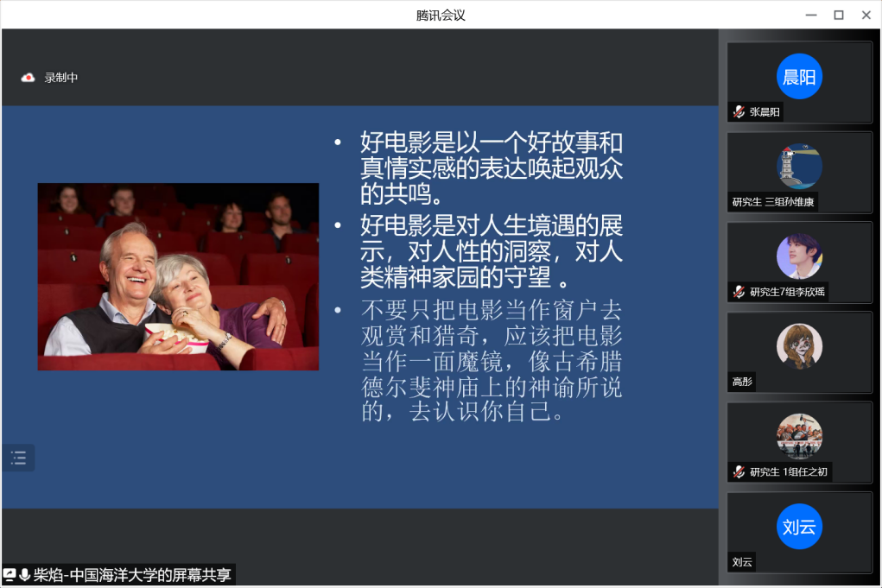Close the 腾讯会议 window
882x588 pixels.
point(866,16)
